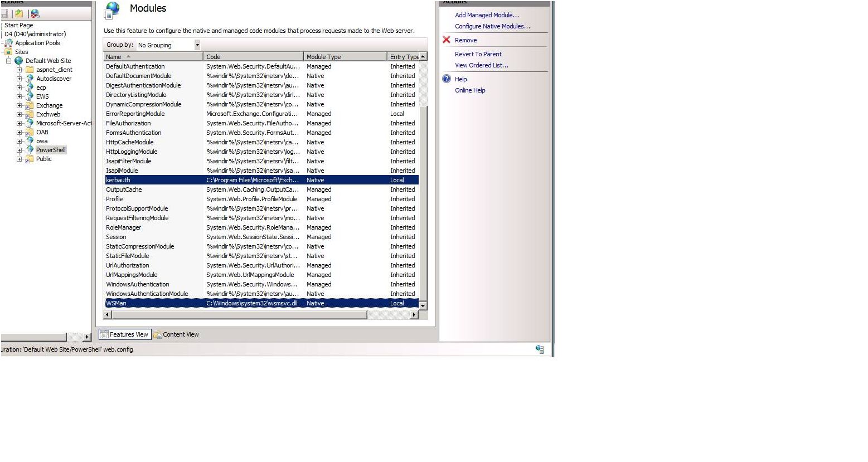Click the Modules globe header icon
This screenshot has width=868, height=462.
tap(113, 9)
